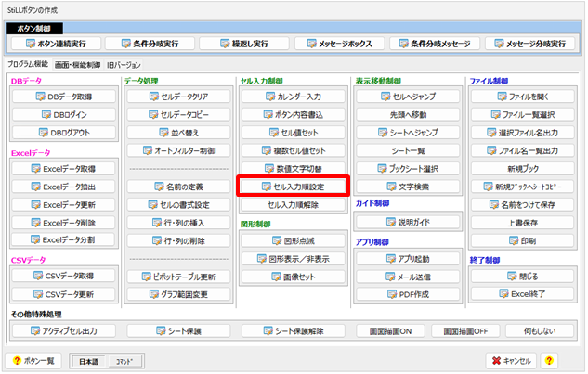The image size is (588, 374).
Task: Select the DBデータ取得 function
Action: (x=63, y=97)
